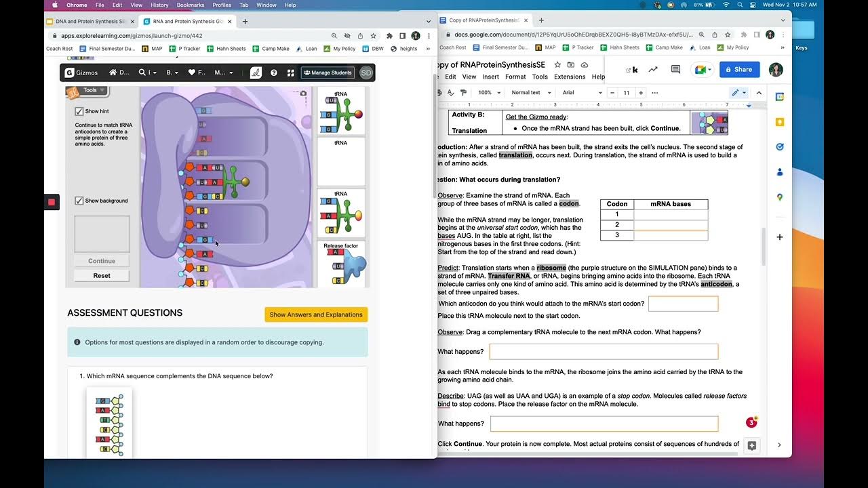Open the 100% zoom dropdown in Docs
Screen dimensions: 868x488
point(489,92)
